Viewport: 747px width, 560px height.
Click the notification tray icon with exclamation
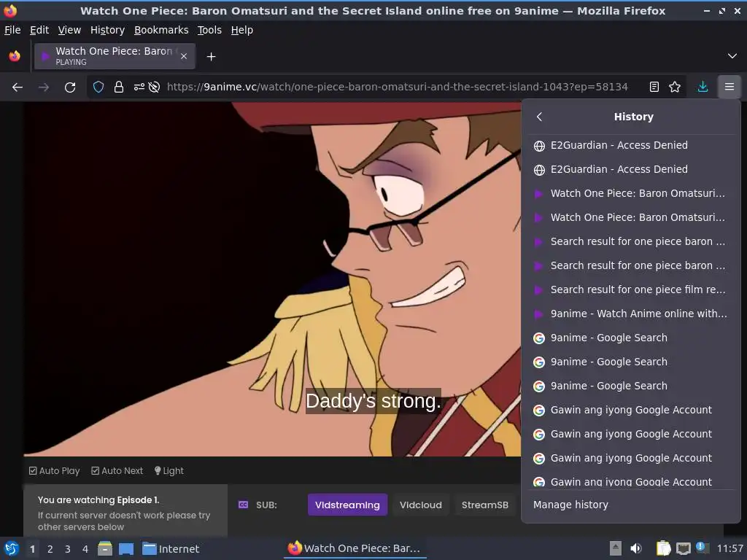700,547
